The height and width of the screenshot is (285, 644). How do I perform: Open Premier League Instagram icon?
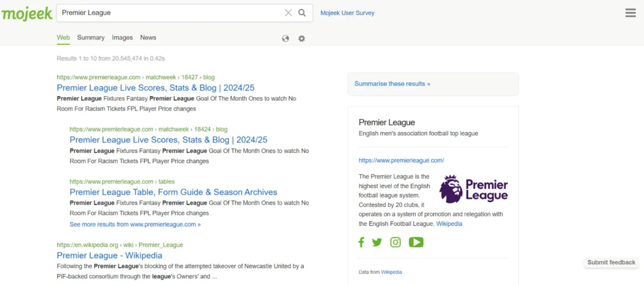[395, 242]
